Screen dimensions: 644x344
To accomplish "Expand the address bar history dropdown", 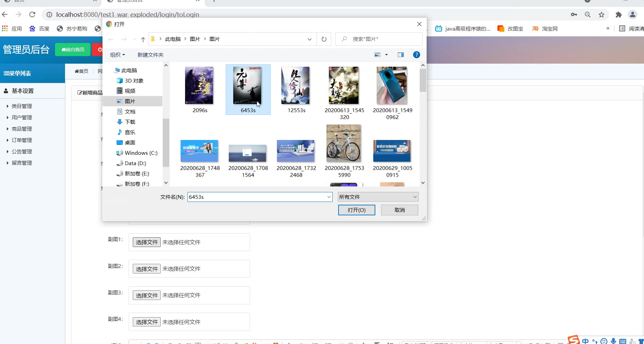I will pyautogui.click(x=310, y=39).
